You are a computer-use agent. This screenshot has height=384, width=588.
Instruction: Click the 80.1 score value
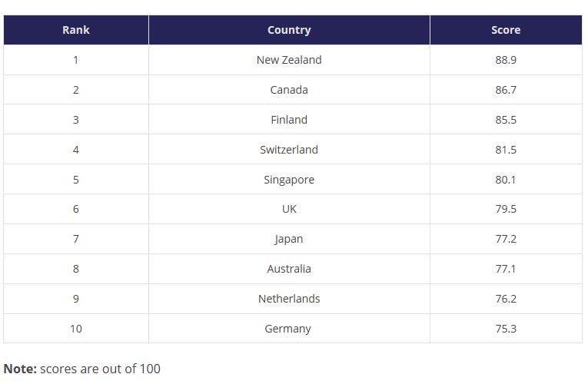tap(506, 180)
